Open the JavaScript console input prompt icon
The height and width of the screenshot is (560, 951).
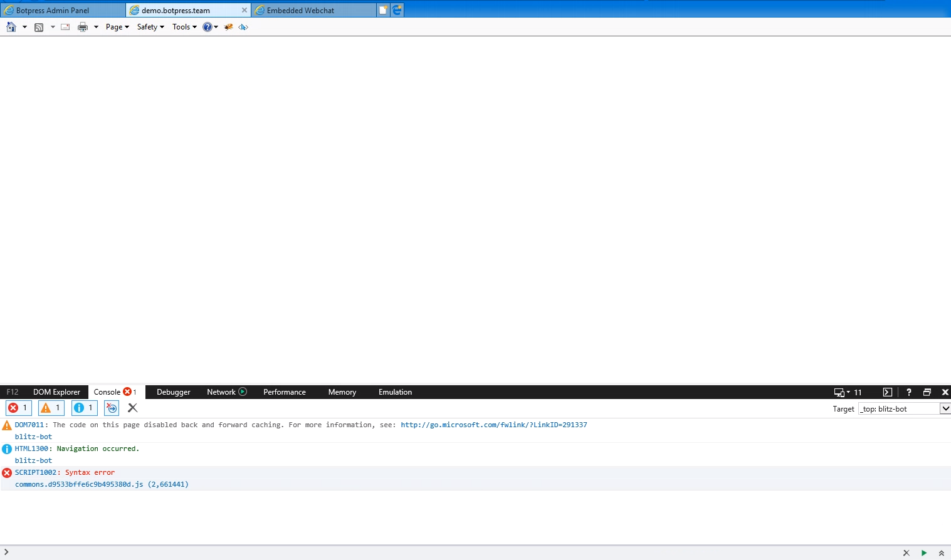[886, 392]
